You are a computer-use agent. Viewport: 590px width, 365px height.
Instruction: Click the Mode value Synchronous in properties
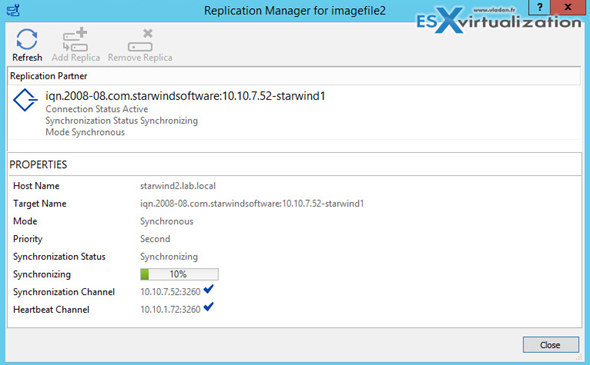(x=167, y=221)
